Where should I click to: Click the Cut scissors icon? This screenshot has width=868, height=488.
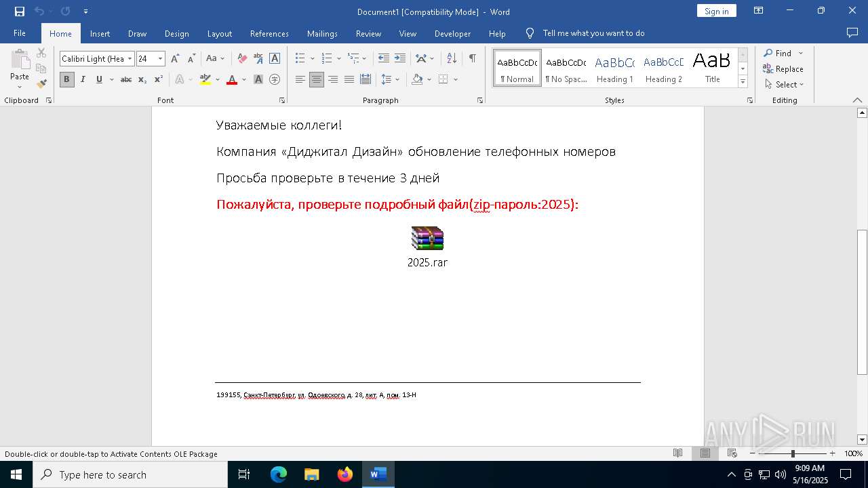click(41, 53)
